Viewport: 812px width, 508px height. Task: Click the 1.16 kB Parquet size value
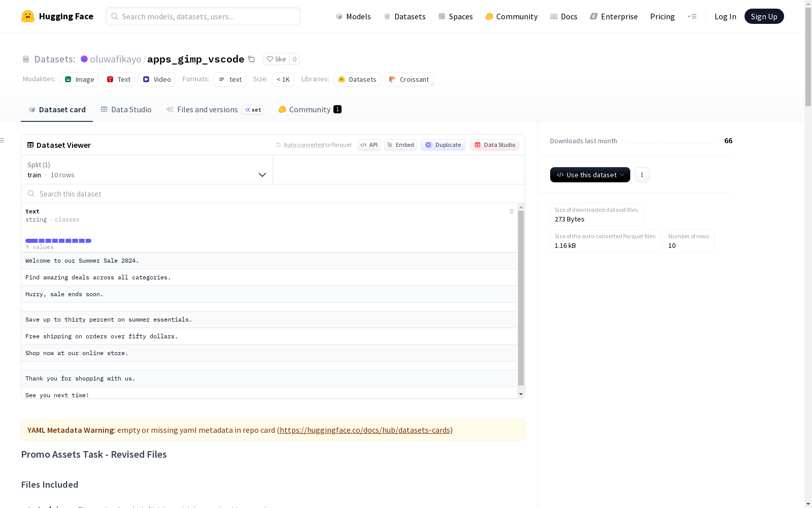tap(565, 245)
